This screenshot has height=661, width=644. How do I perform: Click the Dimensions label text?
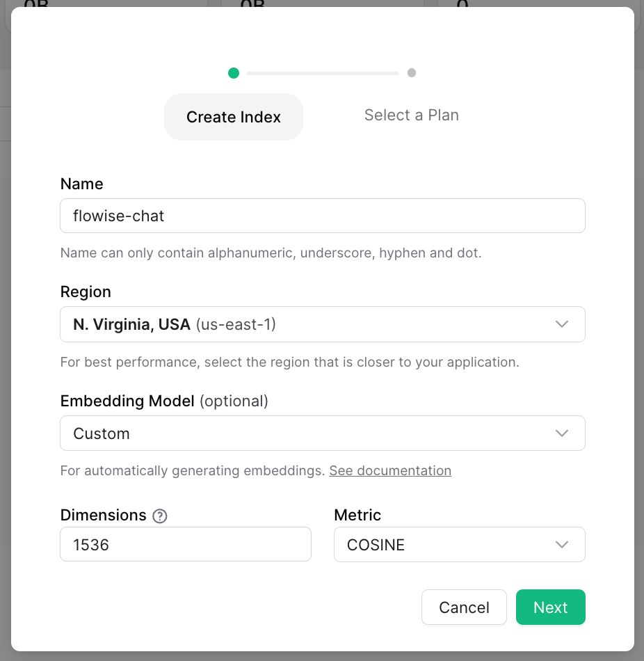point(104,515)
